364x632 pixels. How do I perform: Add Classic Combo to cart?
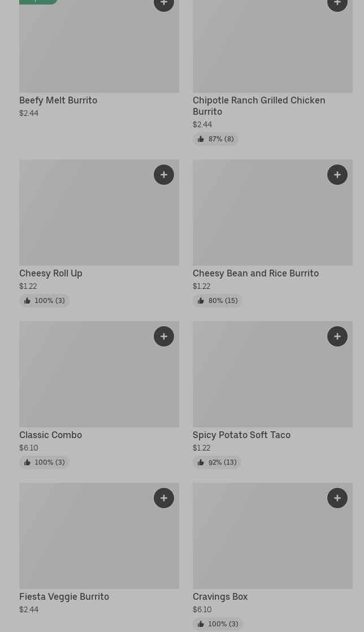(164, 336)
